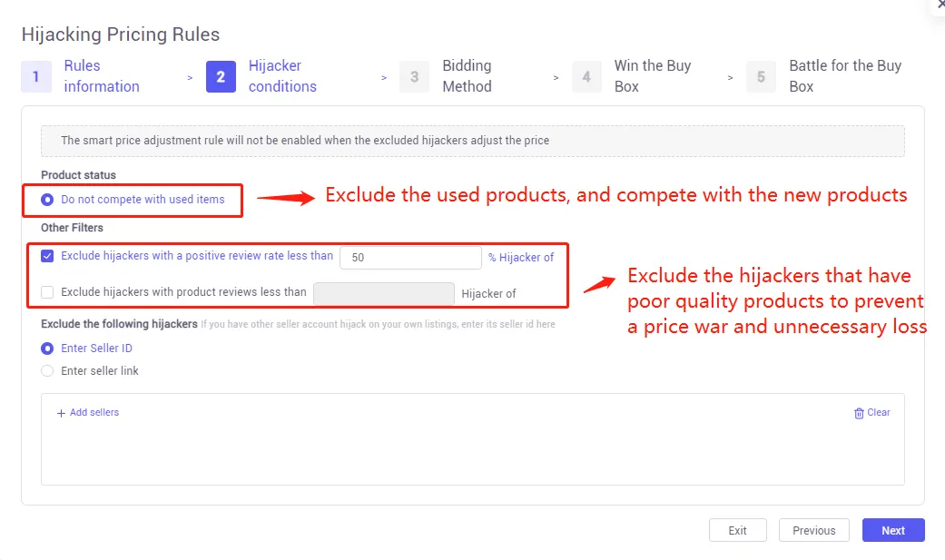Close the dialog with the X icon
945x560 pixels.
[940, 5]
